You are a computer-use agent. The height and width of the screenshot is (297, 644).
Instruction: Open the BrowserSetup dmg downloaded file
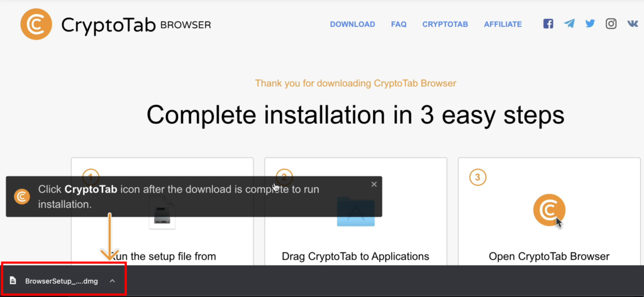tap(62, 281)
